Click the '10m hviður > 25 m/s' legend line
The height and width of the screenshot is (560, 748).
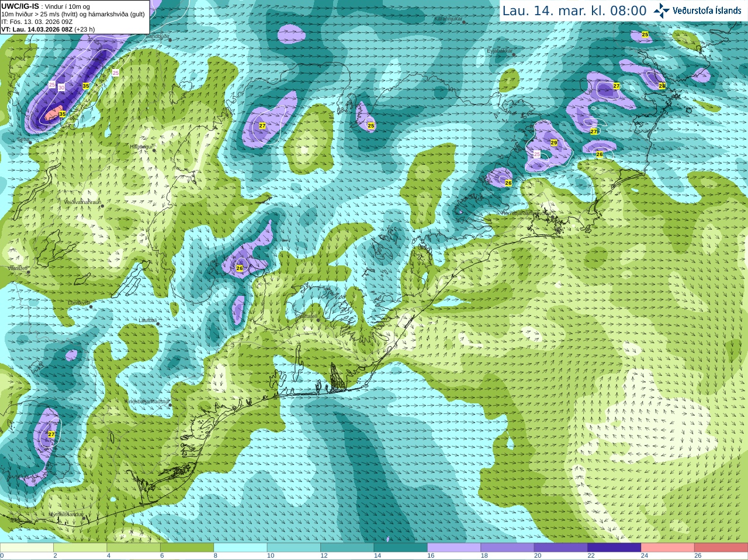pos(73,14)
